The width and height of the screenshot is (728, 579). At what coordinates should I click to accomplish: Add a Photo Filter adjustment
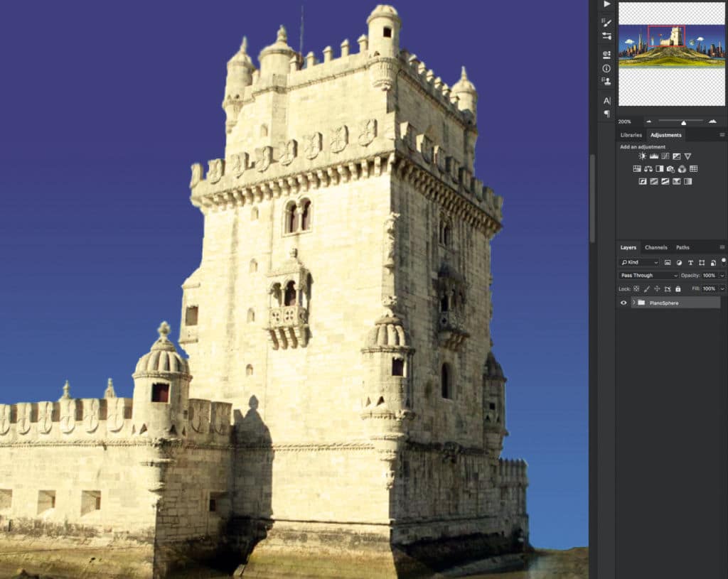[670, 169]
